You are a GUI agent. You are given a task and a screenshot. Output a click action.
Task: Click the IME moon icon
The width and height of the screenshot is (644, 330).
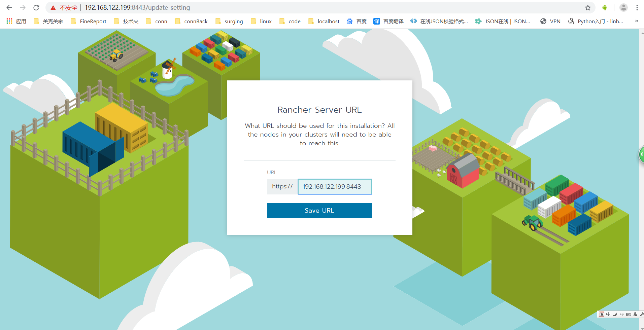tap(615, 314)
